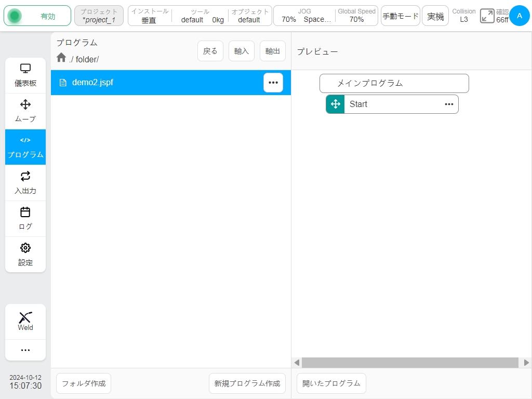Click the fullscreen expand icon
This screenshot has height=399, width=532.
pos(487,16)
